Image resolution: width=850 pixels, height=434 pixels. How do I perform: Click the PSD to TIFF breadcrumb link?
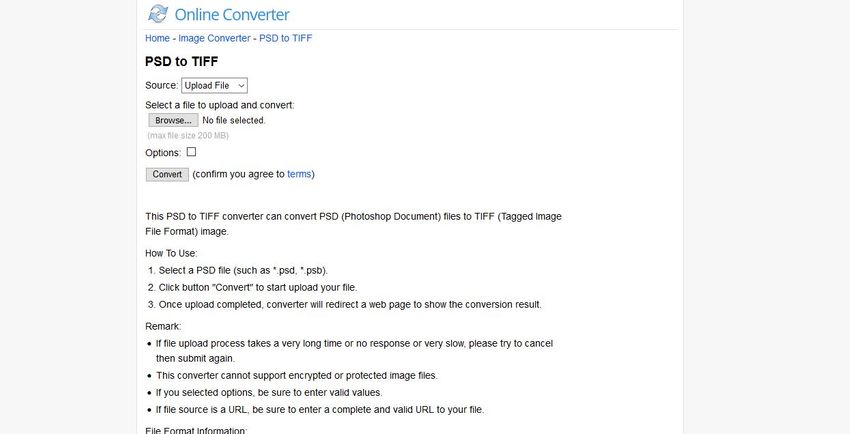pos(286,38)
